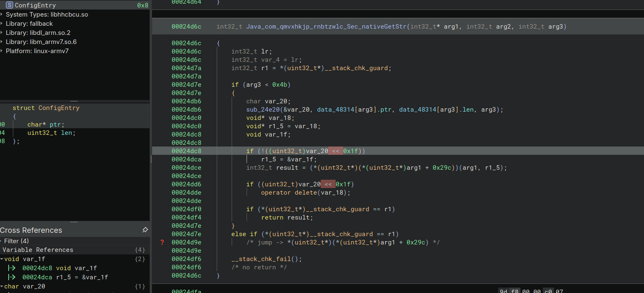Image resolution: width=644 pixels, height=293 pixels.
Task: Select the 'uint32_t len;' struct member
Action: pyautogui.click(x=51, y=133)
